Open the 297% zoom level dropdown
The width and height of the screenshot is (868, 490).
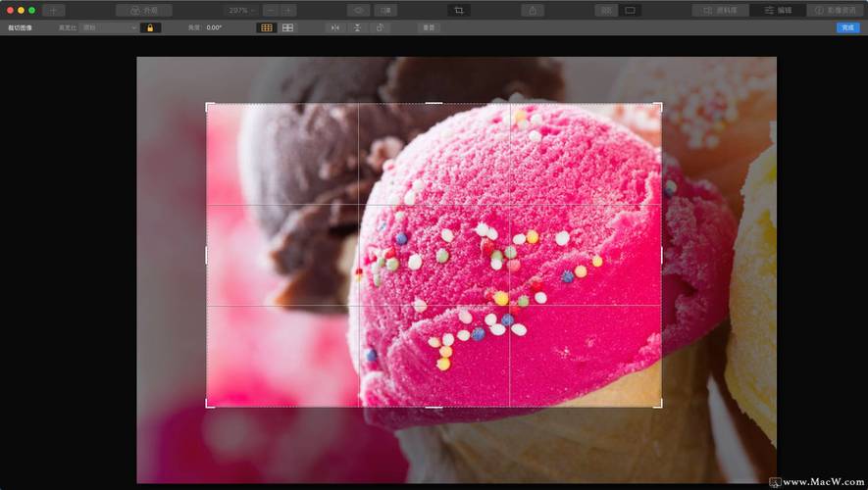[x=241, y=10]
